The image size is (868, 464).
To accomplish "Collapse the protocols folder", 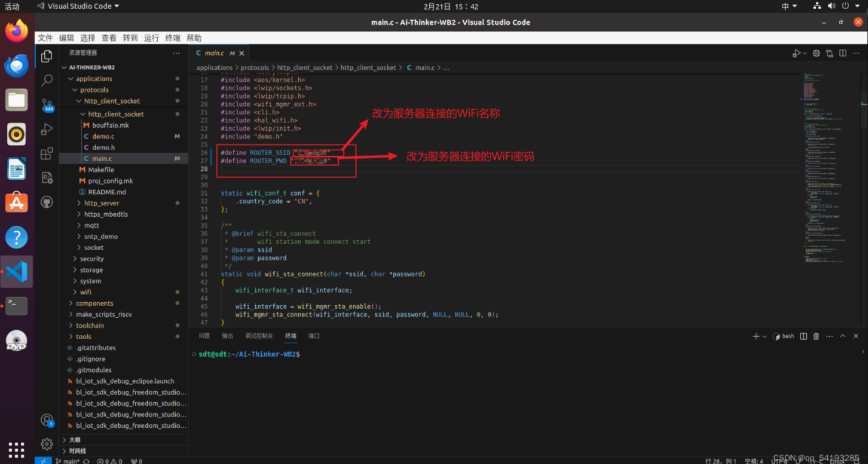I will coord(123,90).
